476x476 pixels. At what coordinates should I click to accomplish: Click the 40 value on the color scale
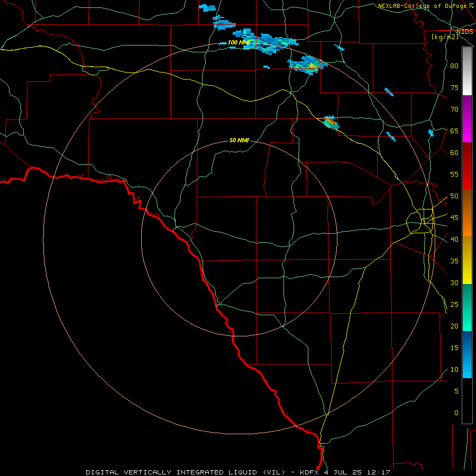(454, 239)
